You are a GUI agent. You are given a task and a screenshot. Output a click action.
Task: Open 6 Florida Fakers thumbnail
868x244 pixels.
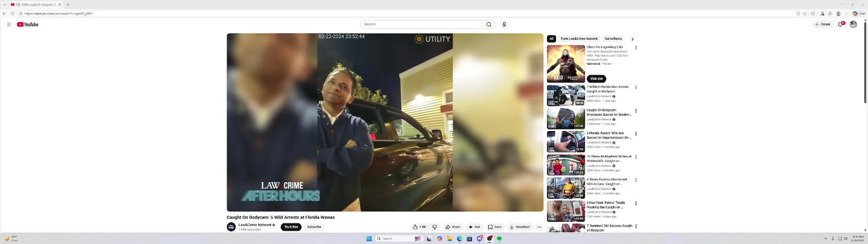(566, 141)
